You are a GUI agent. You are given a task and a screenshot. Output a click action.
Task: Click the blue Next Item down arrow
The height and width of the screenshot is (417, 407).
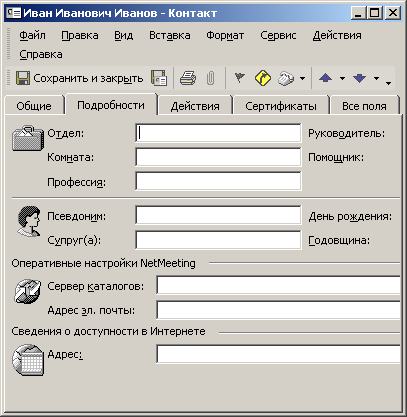pos(360,78)
